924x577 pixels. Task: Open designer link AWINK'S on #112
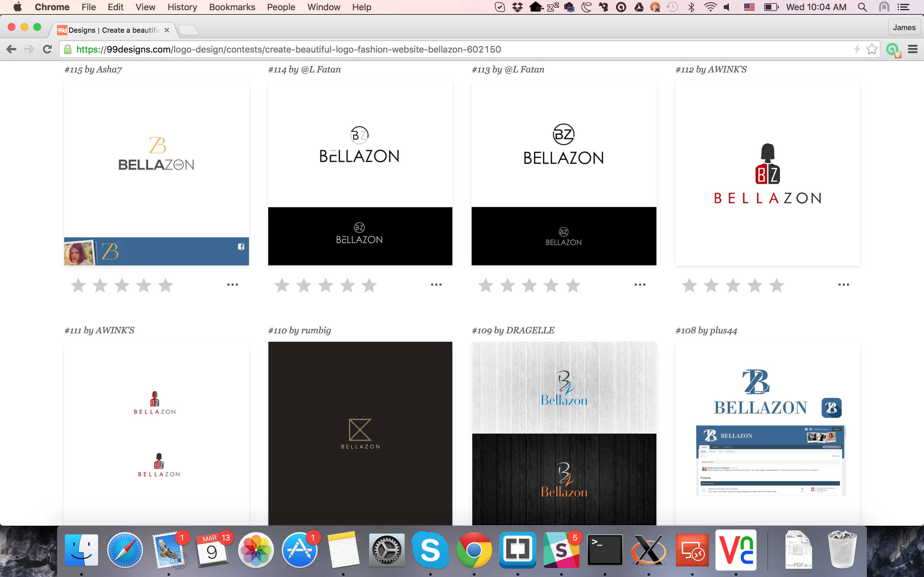(x=727, y=70)
